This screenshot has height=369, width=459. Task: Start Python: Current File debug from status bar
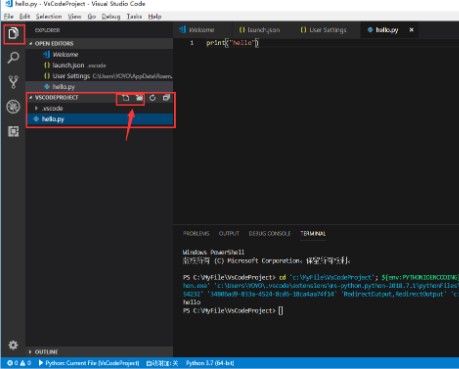(89, 363)
